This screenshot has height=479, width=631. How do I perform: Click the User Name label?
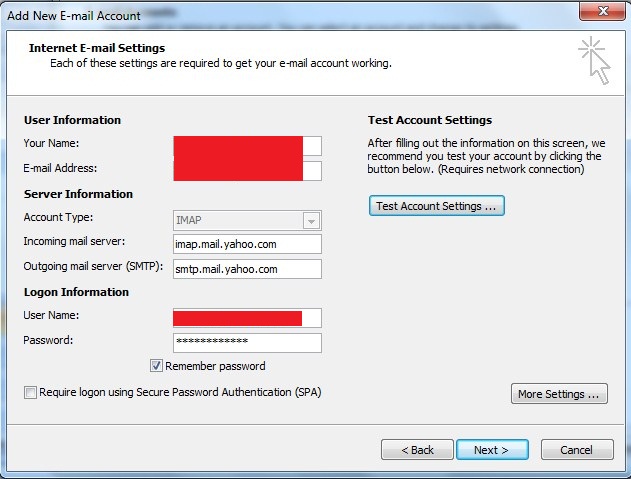pyautogui.click(x=52, y=315)
